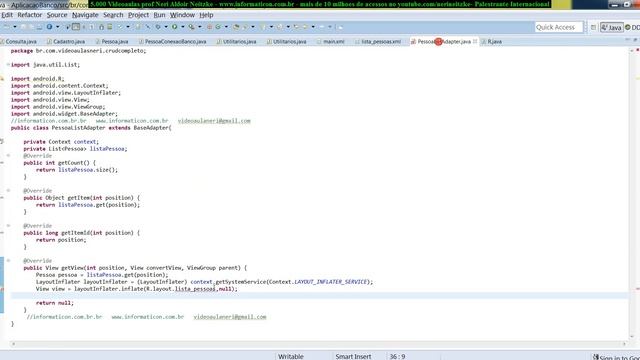Select the Java perspective button
Screen dimensions: 640x360
coord(611,27)
